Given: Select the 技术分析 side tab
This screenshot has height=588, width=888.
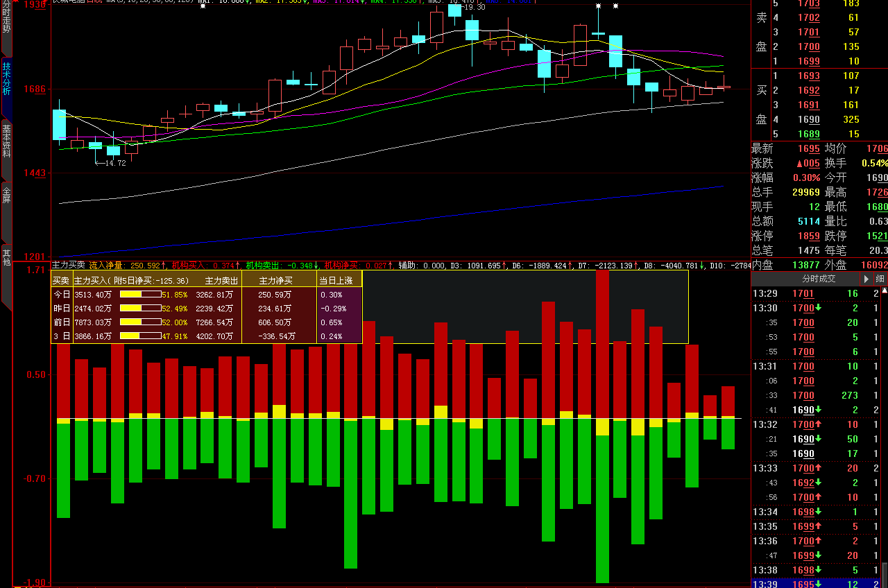Looking at the screenshot, I should [6, 87].
